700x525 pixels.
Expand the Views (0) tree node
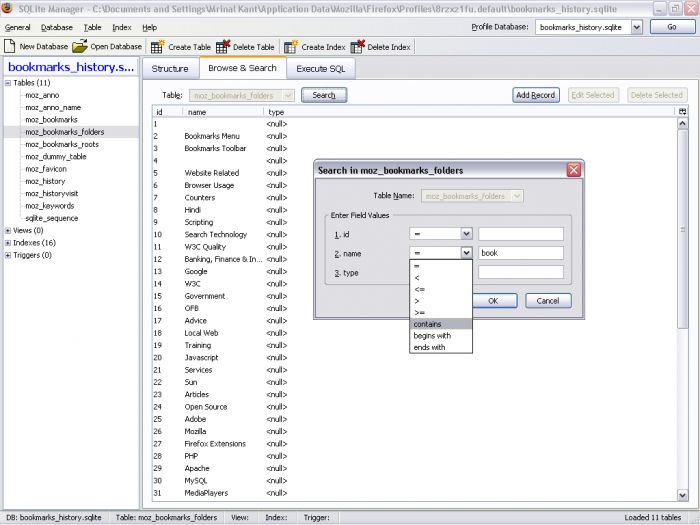pyautogui.click(x=8, y=231)
